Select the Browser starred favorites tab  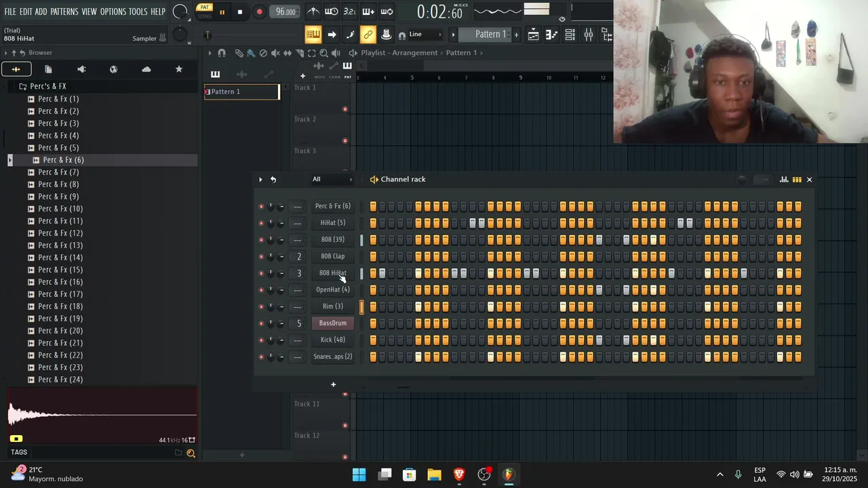[179, 69]
